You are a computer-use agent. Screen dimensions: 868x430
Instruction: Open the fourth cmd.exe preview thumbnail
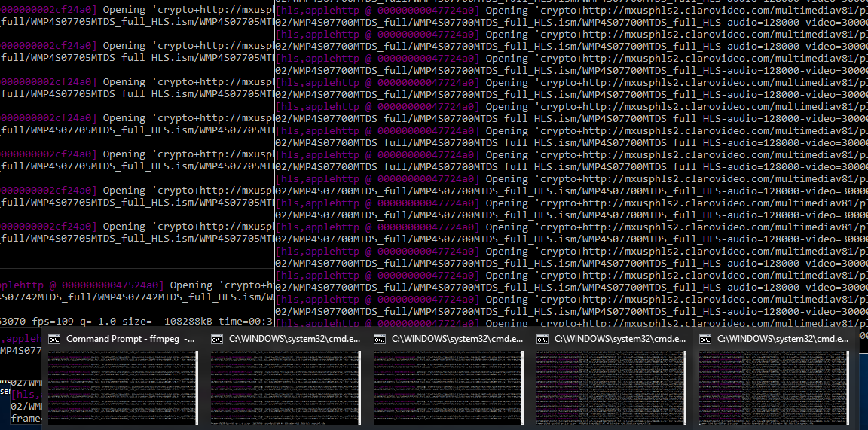(611, 388)
